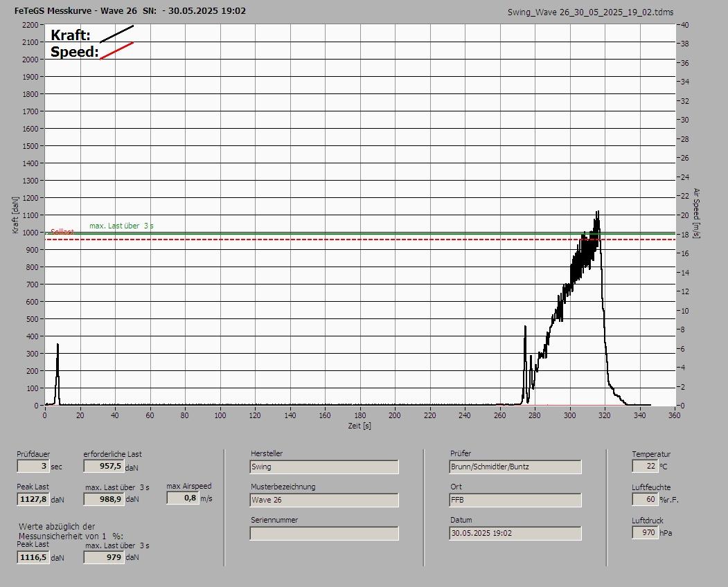The height and width of the screenshot is (587, 728).
Task: Click the Prüfdauer value field
Action: pyautogui.click(x=33, y=466)
